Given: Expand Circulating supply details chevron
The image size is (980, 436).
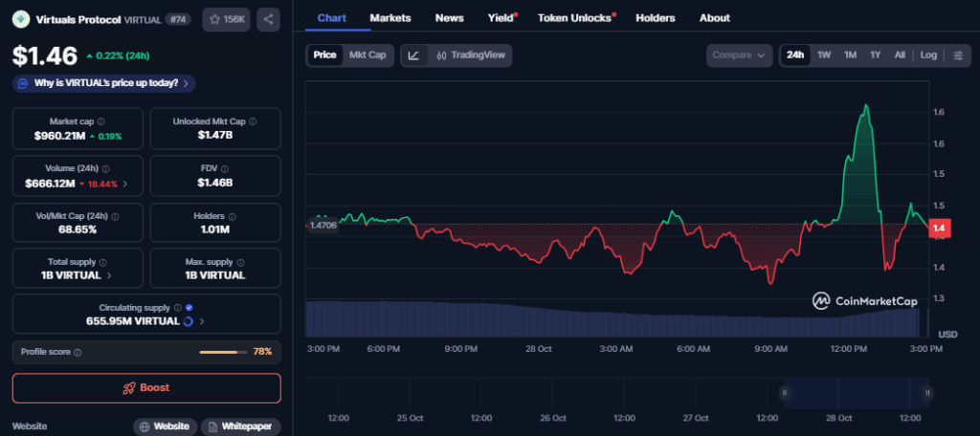Looking at the screenshot, I should coord(202,321).
